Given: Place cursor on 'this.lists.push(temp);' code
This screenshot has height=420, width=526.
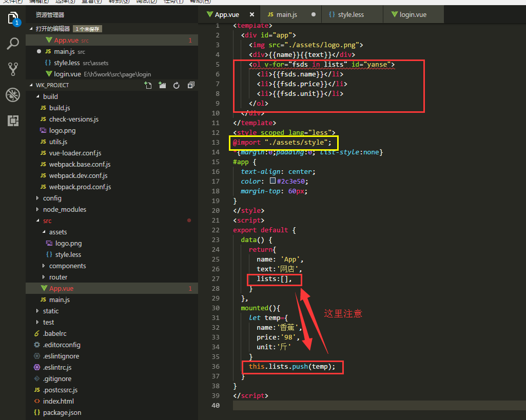Looking at the screenshot, I should [292, 367].
